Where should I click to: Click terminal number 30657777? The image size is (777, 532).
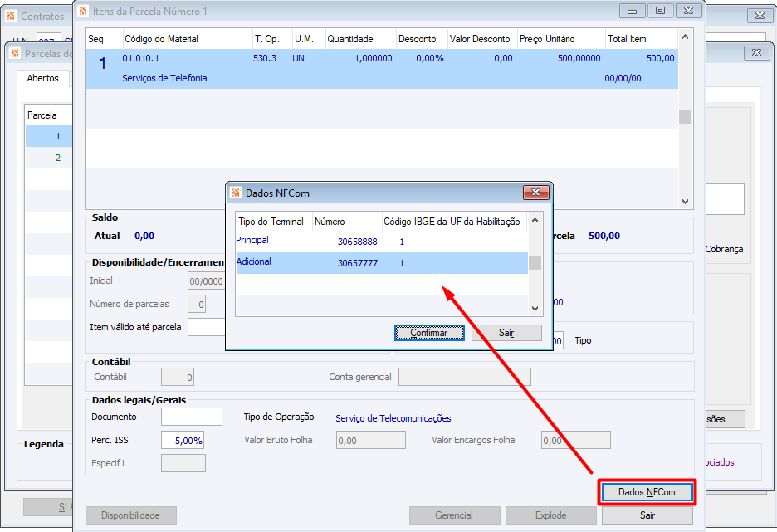coord(357,264)
